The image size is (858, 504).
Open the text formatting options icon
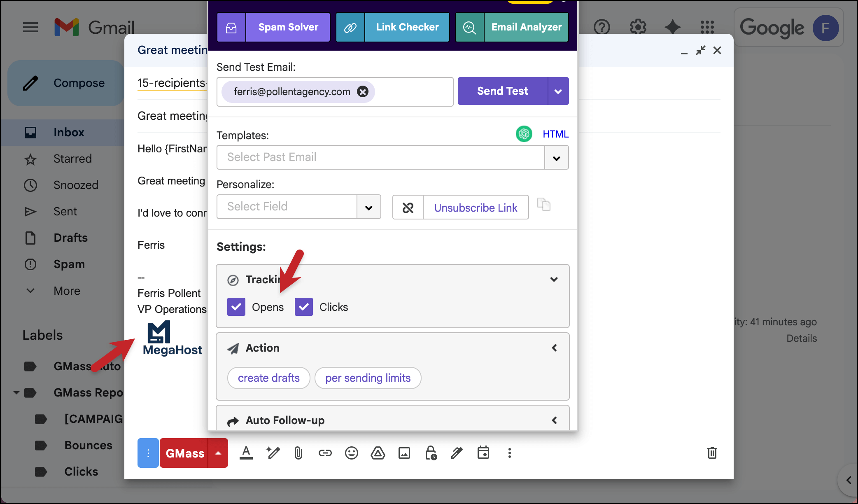coord(246,453)
